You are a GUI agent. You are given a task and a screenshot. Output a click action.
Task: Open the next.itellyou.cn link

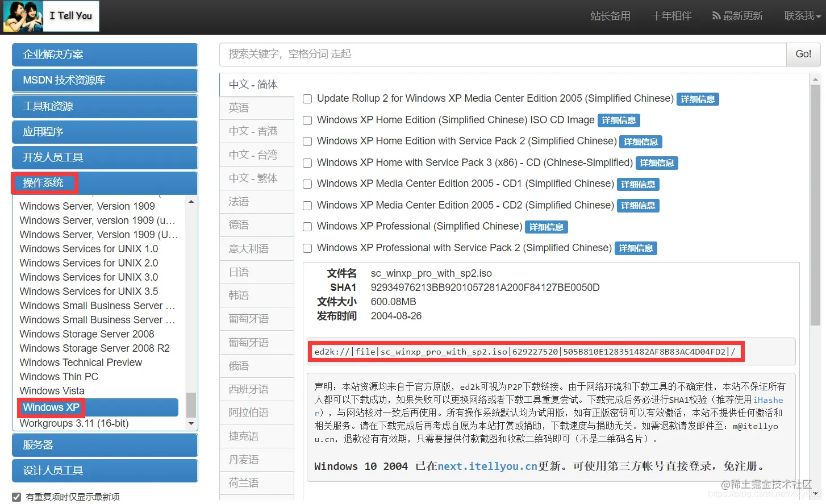click(487, 466)
